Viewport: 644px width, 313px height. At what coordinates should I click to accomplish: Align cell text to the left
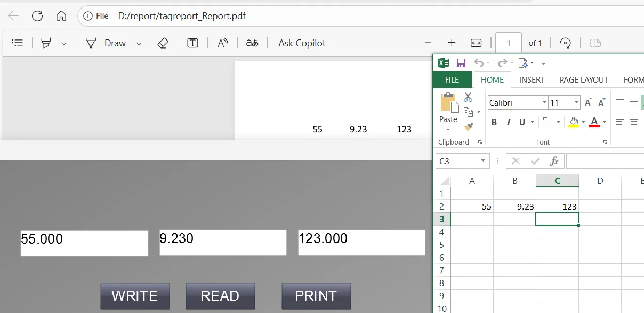[x=619, y=122]
